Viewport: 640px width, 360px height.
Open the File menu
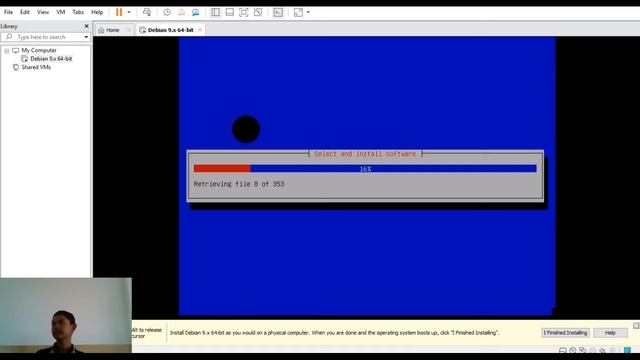tap(8, 12)
